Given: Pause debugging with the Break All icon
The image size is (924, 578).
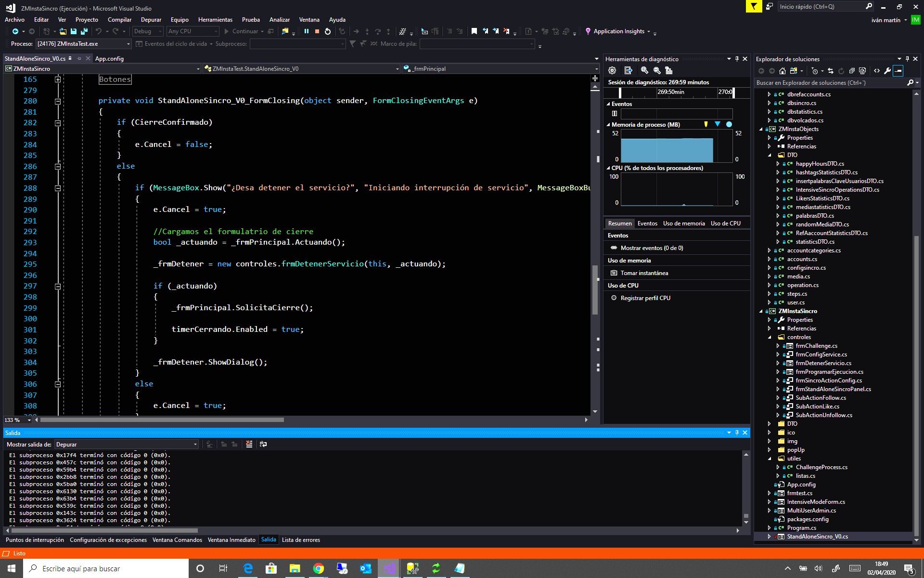Looking at the screenshot, I should tap(307, 31).
